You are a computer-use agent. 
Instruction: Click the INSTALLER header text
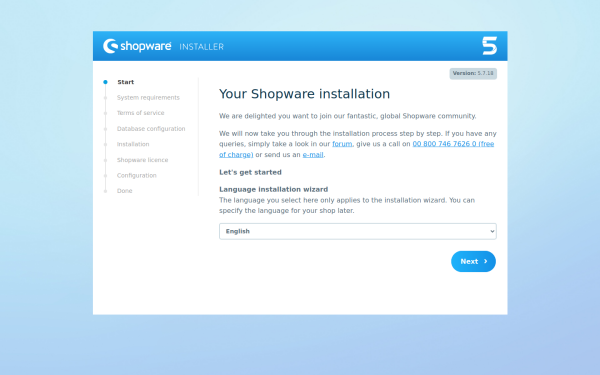[x=201, y=47]
